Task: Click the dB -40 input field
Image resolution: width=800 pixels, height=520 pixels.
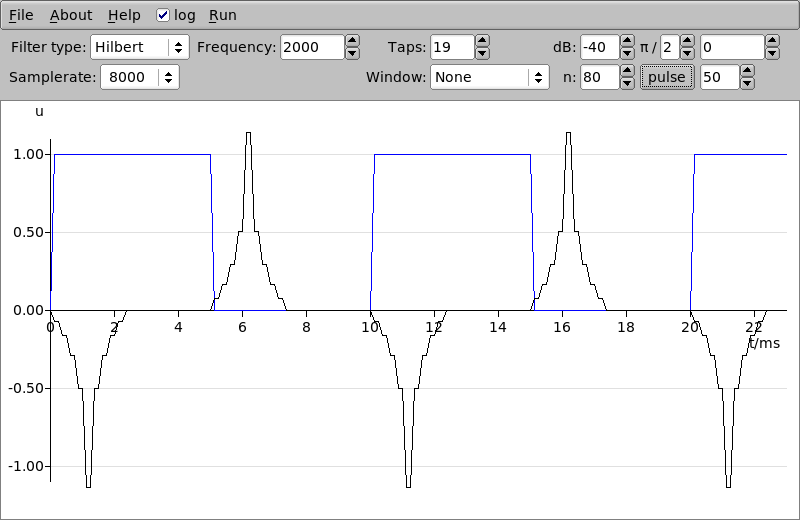Action: pyautogui.click(x=599, y=47)
